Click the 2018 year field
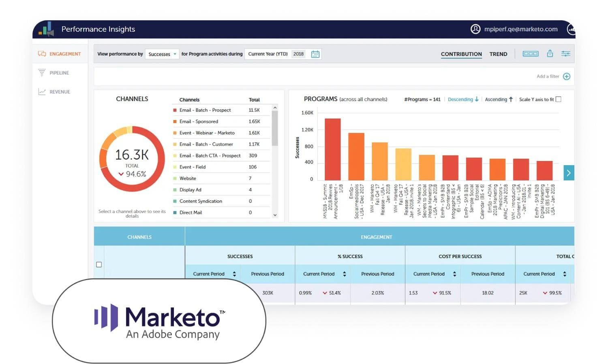This screenshot has height=364, width=608. pos(299,54)
